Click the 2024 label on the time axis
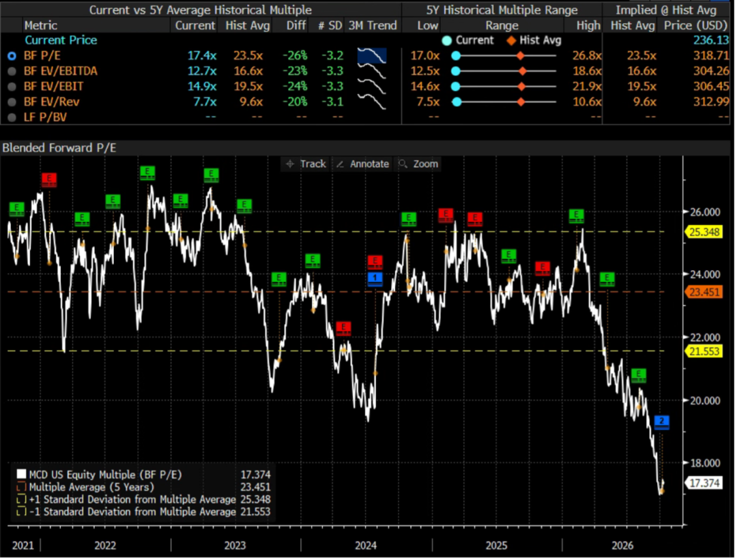This screenshot has width=737, height=560. coord(366,546)
